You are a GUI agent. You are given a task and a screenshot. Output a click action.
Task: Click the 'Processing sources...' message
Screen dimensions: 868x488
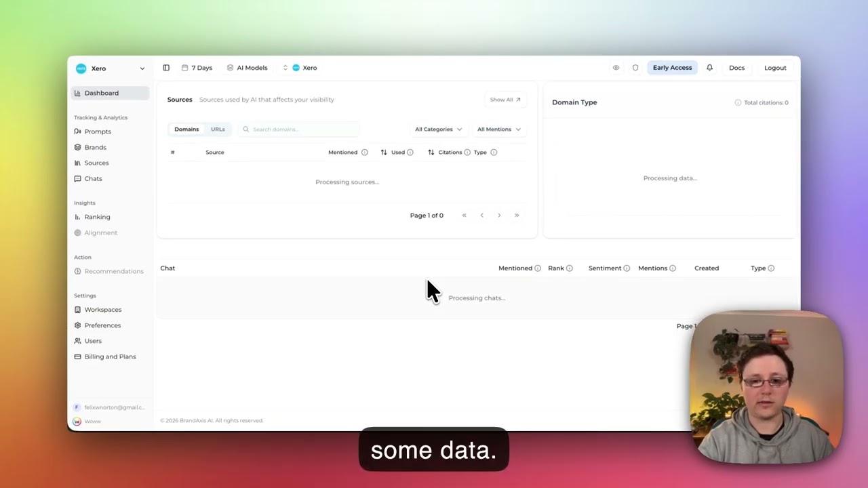coord(347,182)
